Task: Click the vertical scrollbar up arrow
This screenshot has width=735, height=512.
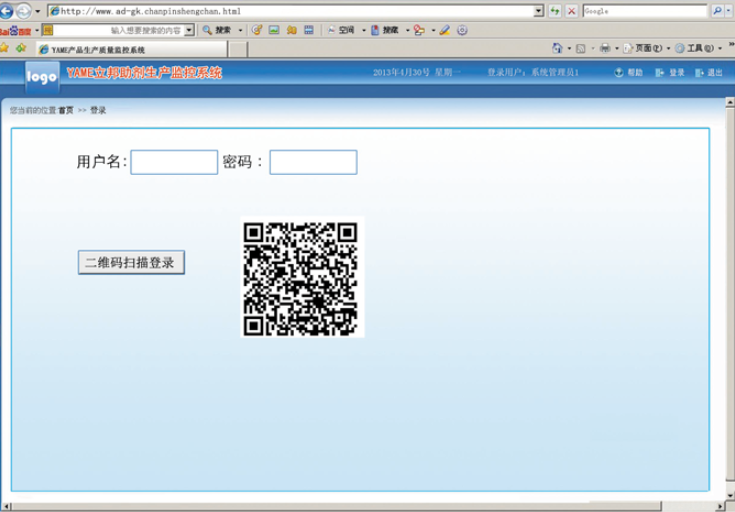Action: click(x=730, y=102)
